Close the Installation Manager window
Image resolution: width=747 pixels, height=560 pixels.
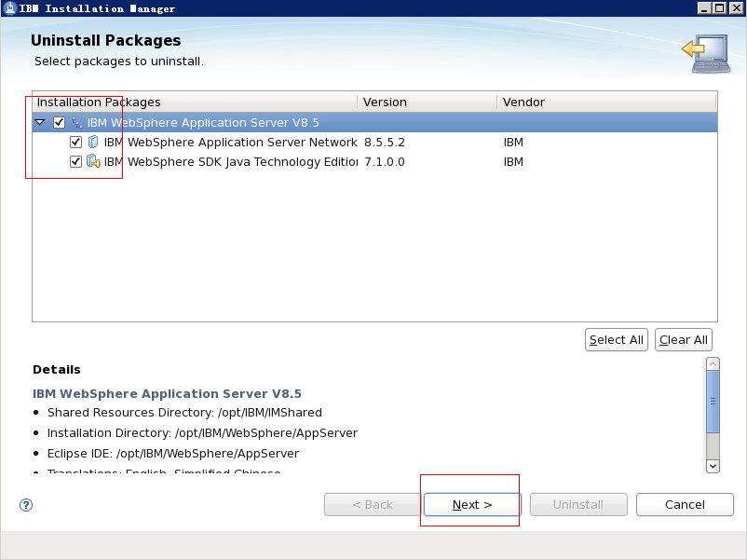point(736,8)
